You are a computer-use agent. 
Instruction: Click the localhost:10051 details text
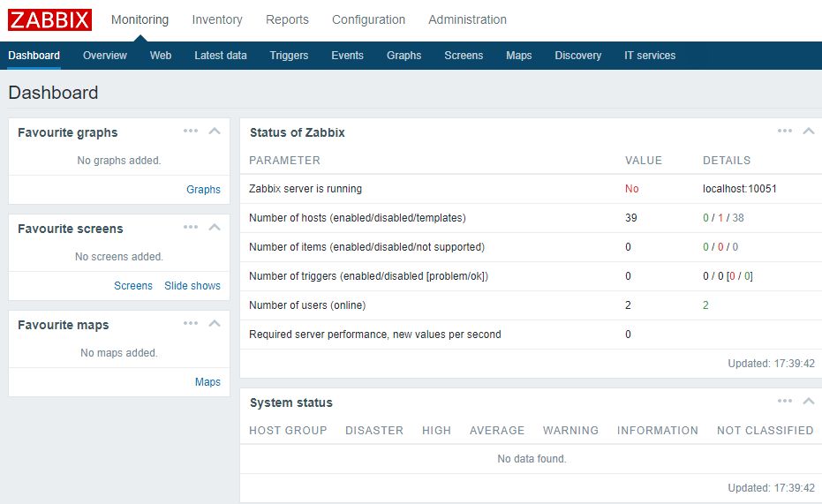tap(740, 189)
